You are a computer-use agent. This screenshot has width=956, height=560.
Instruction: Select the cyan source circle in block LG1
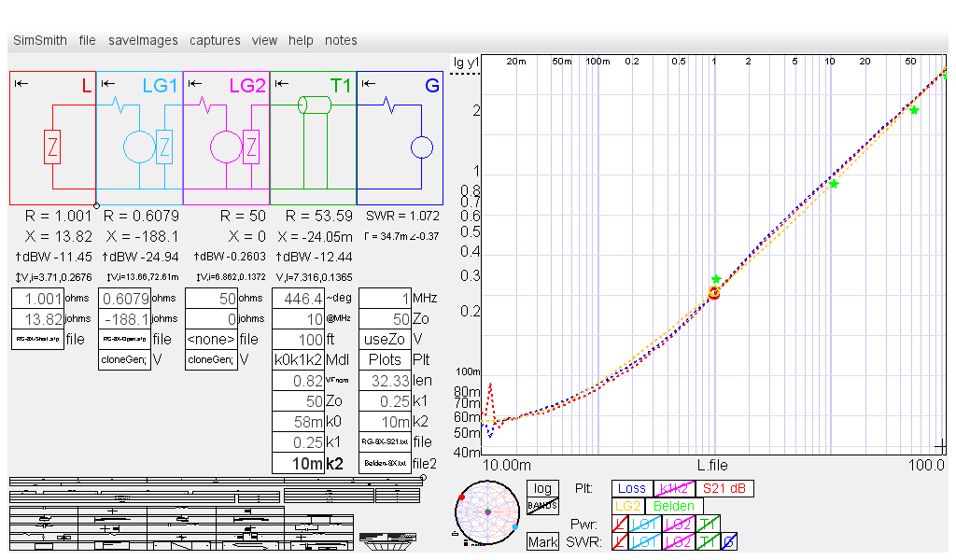pos(140,147)
